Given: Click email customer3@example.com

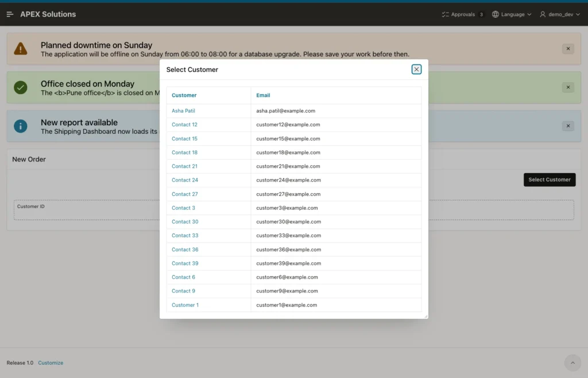Looking at the screenshot, I should [x=287, y=208].
